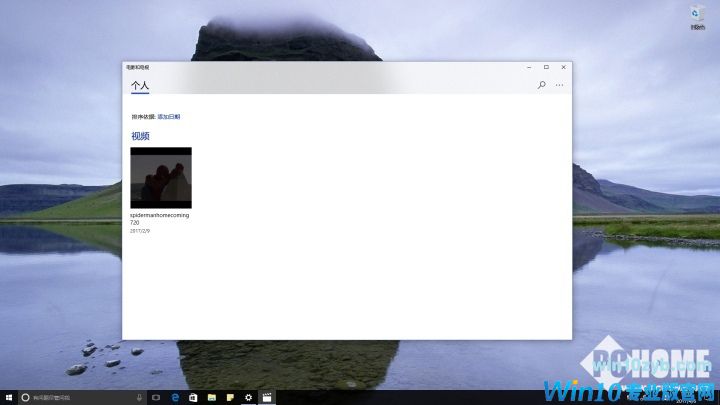Open the Windows Start menu

pyautogui.click(x=8, y=397)
